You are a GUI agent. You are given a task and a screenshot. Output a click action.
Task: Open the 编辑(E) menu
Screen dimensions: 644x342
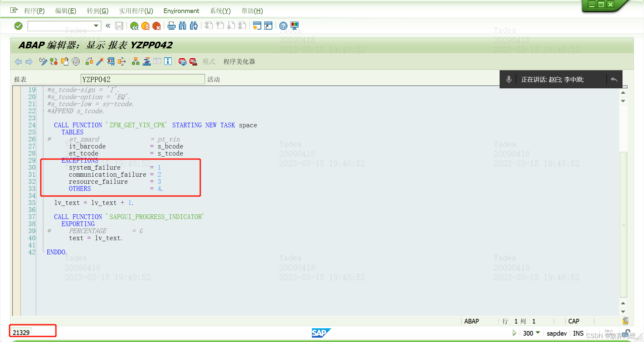(x=65, y=11)
